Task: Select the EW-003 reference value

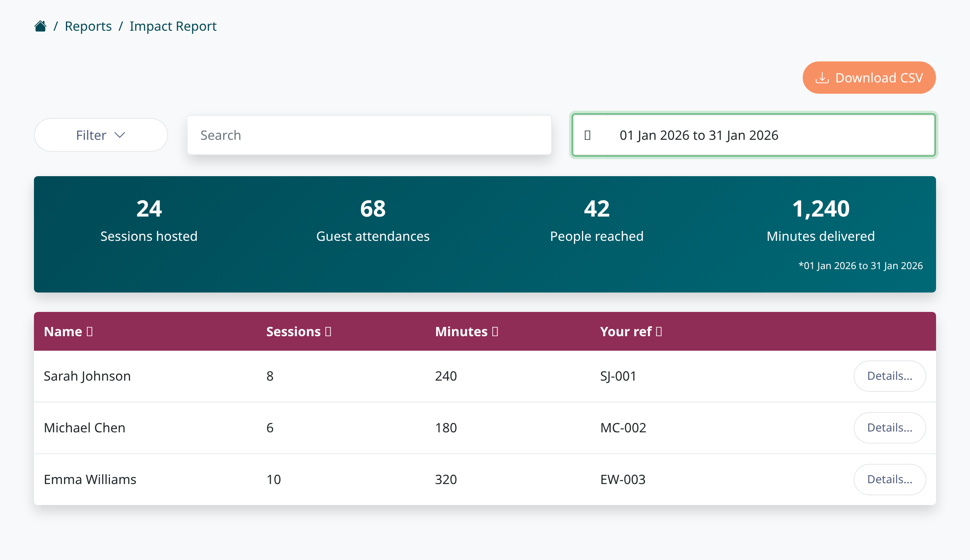Action: pyautogui.click(x=623, y=480)
